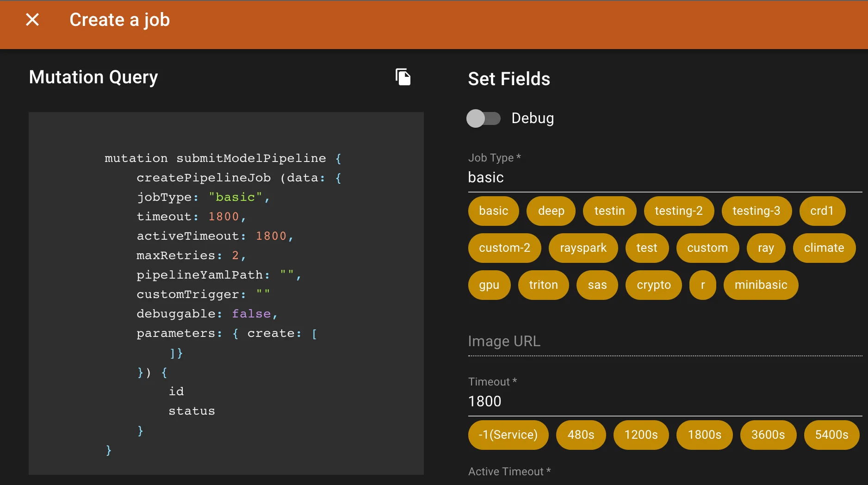Click the Timeout input field showing 1800
This screenshot has width=868, height=485.
coord(665,401)
